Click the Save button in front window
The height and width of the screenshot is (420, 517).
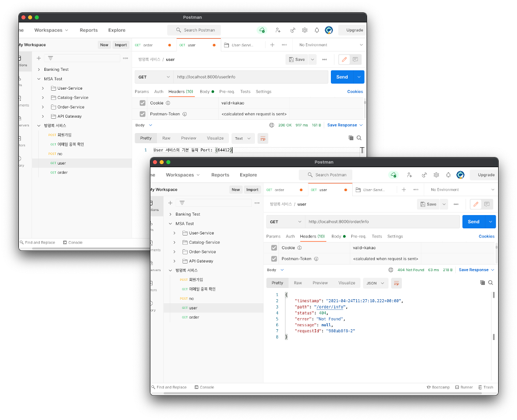[x=429, y=204]
